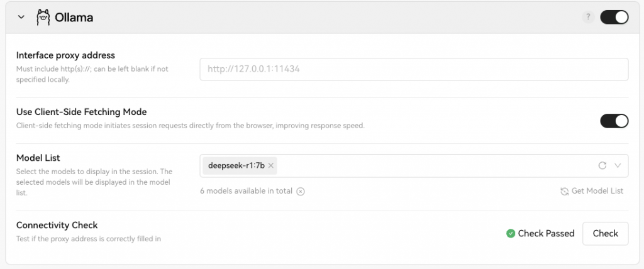Click the green Check Passed checkmark
Screen dimensions: 644x269
point(511,234)
